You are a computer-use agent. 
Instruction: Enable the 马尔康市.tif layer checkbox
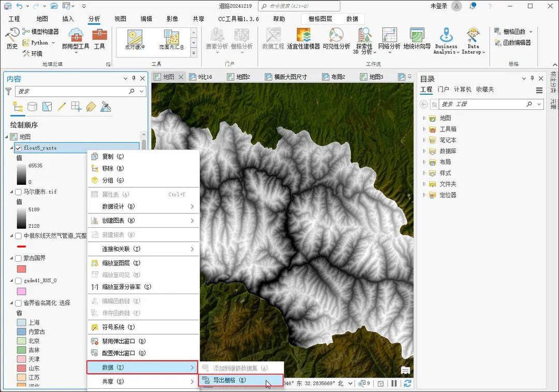pos(19,192)
